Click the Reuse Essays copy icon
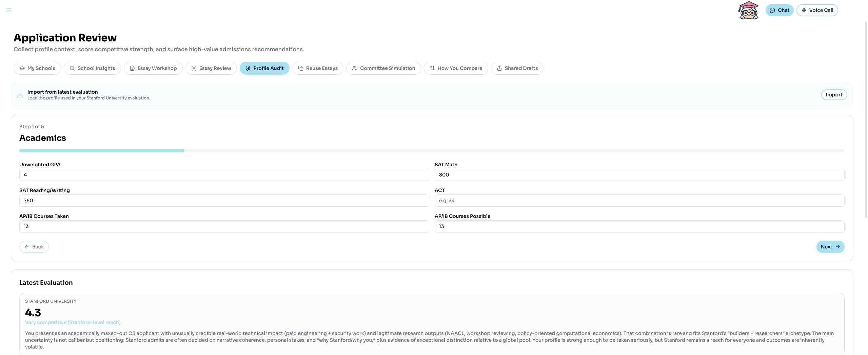Image resolution: width=868 pixels, height=355 pixels. click(301, 68)
